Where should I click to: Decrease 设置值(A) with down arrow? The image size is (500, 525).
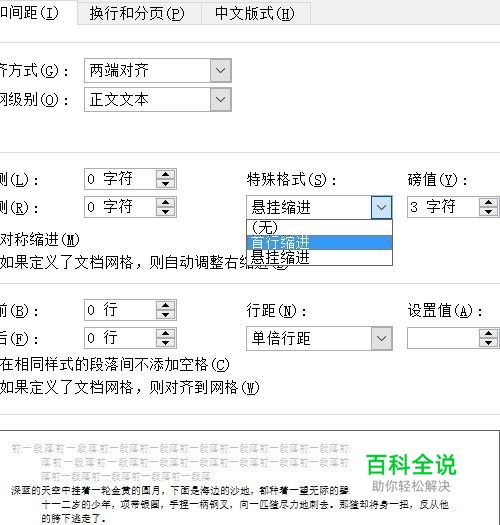488,343
